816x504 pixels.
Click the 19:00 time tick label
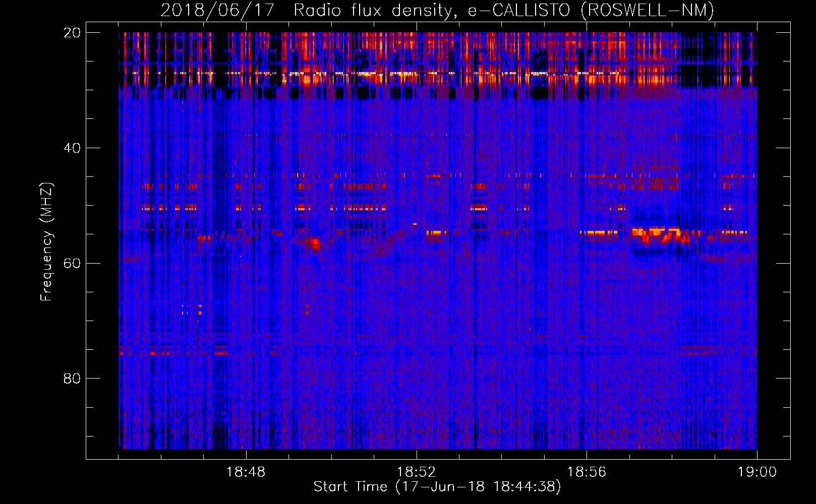point(757,472)
